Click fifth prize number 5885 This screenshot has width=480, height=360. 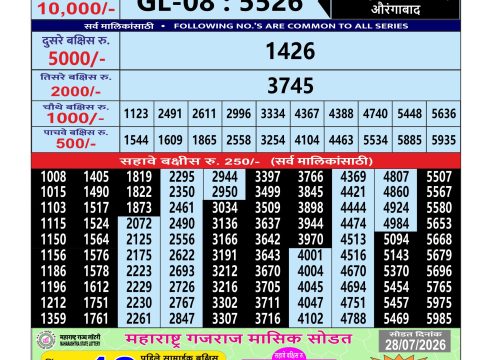click(x=409, y=140)
